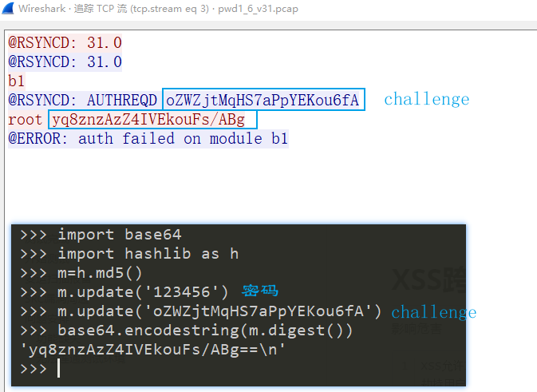This screenshot has width=537, height=392.
Task: Click the boxed hash yq8znzAzZ4IVEkouFs/ABg
Action: (152, 120)
